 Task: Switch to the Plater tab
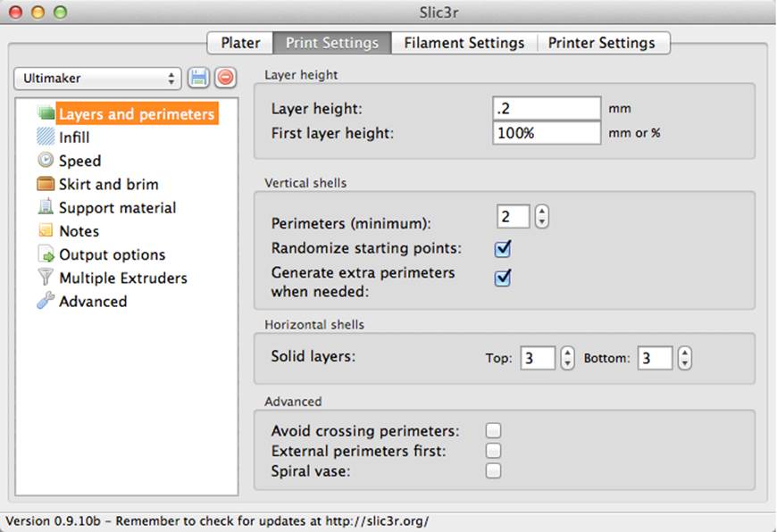[x=240, y=43]
